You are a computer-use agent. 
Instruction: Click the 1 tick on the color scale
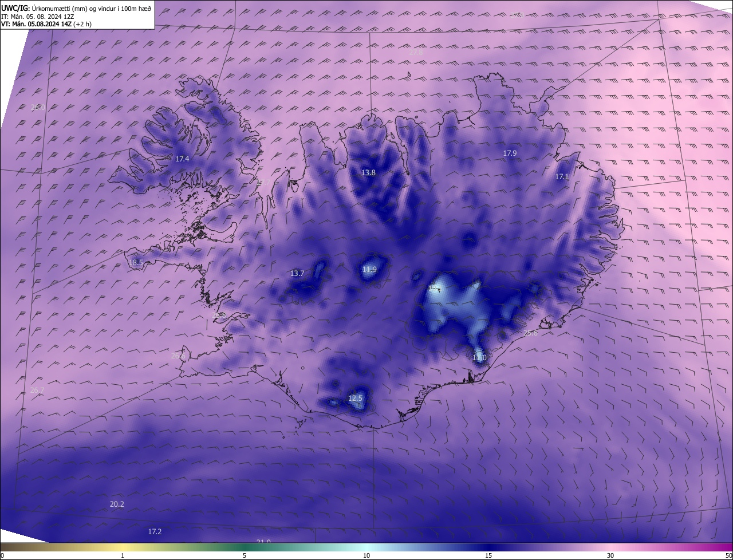click(x=123, y=555)
